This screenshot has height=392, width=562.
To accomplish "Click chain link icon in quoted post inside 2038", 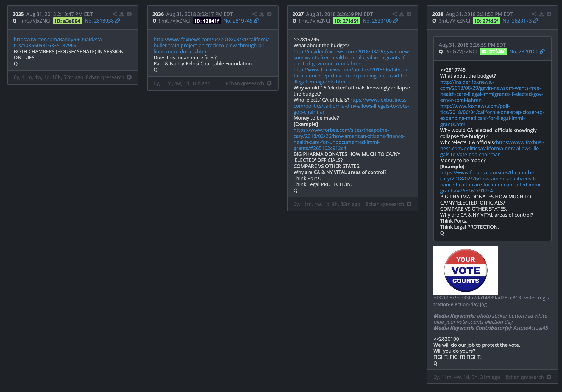I will 542,51.
